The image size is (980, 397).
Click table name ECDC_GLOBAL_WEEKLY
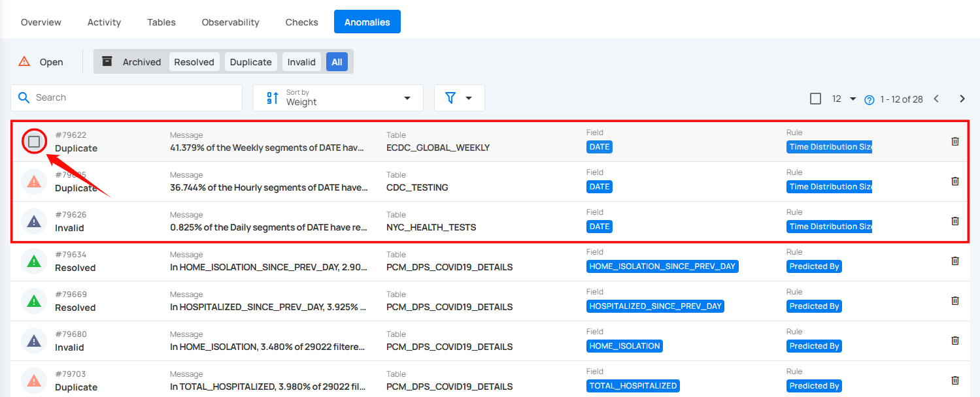click(x=438, y=148)
